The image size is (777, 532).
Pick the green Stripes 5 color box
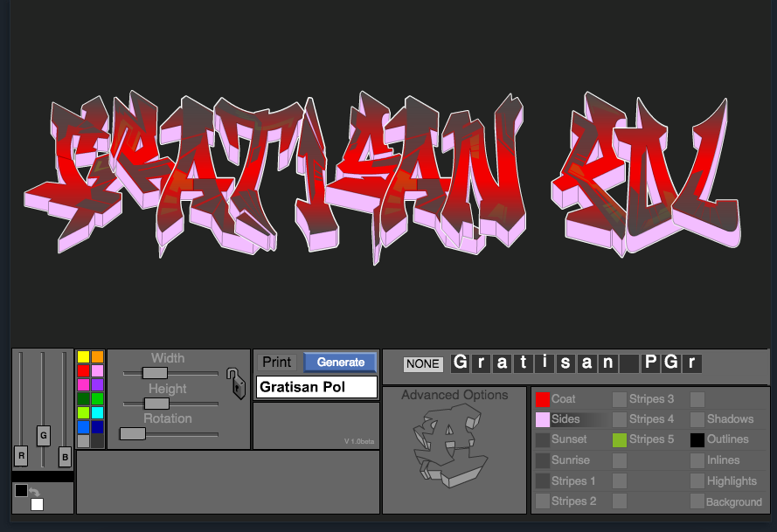click(x=621, y=439)
